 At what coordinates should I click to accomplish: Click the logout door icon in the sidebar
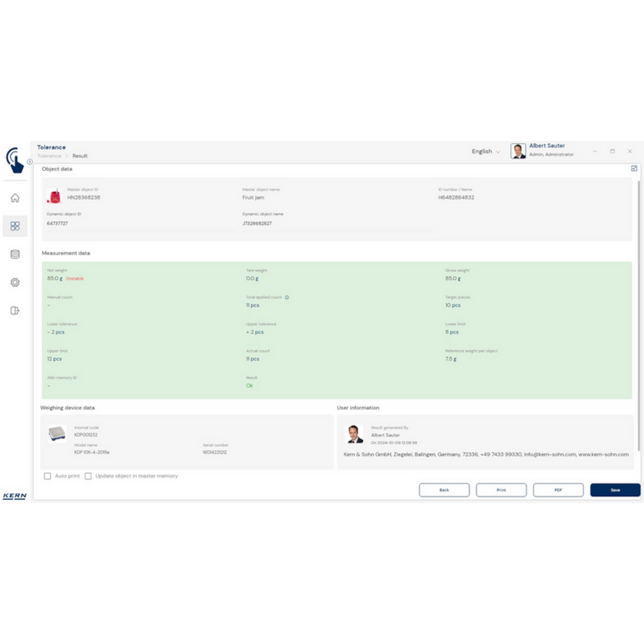click(15, 311)
